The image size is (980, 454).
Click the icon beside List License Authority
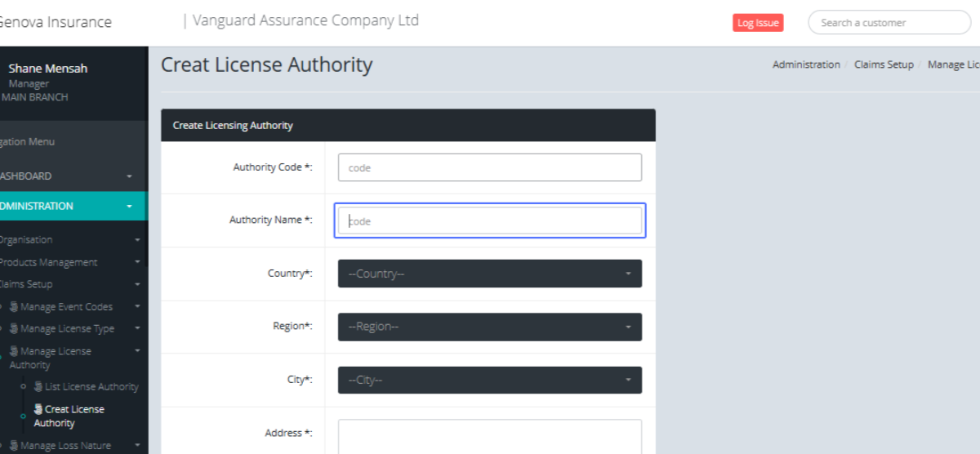(x=38, y=387)
